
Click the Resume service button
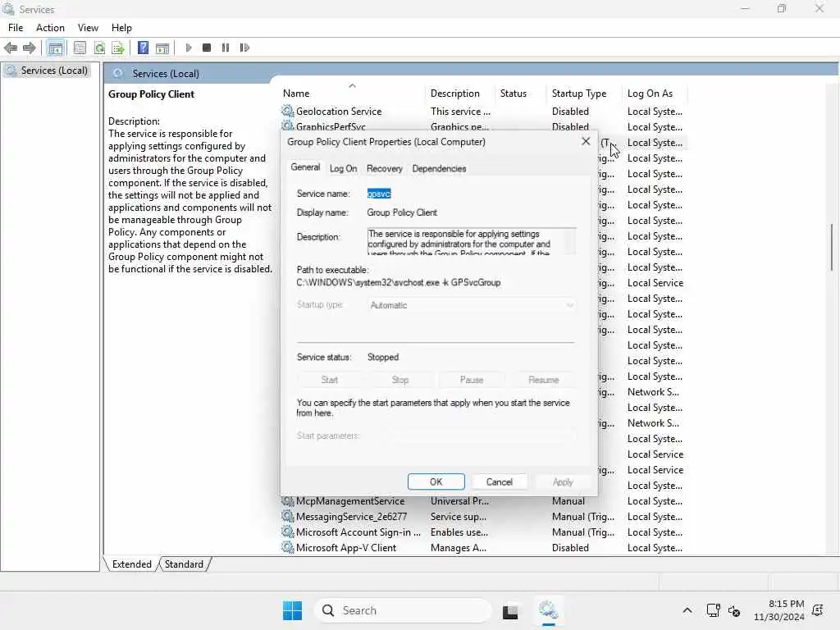click(x=543, y=380)
